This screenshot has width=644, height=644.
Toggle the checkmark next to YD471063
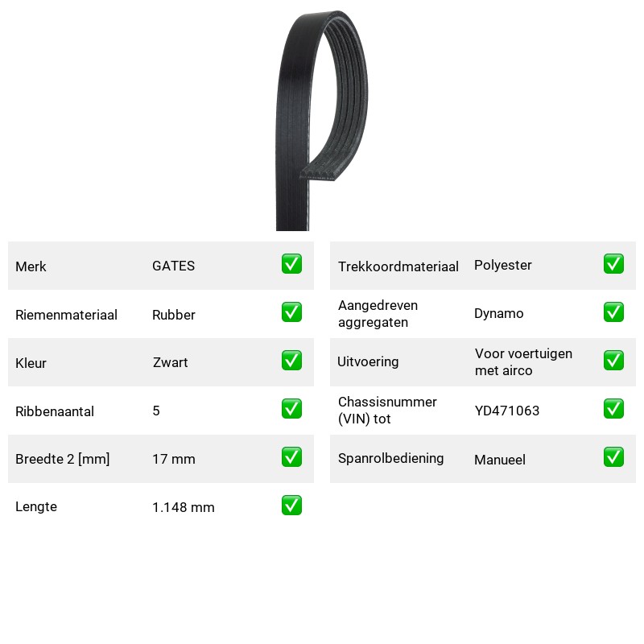613,409
